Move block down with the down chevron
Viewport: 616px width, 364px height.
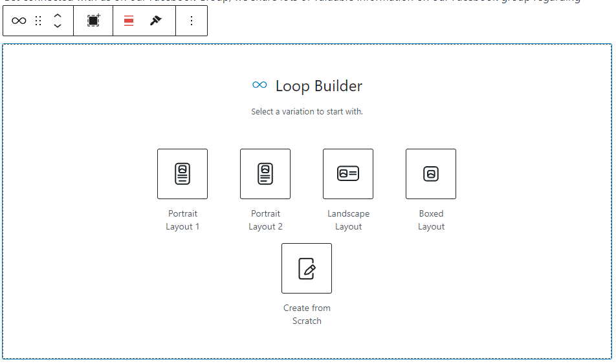pos(58,27)
